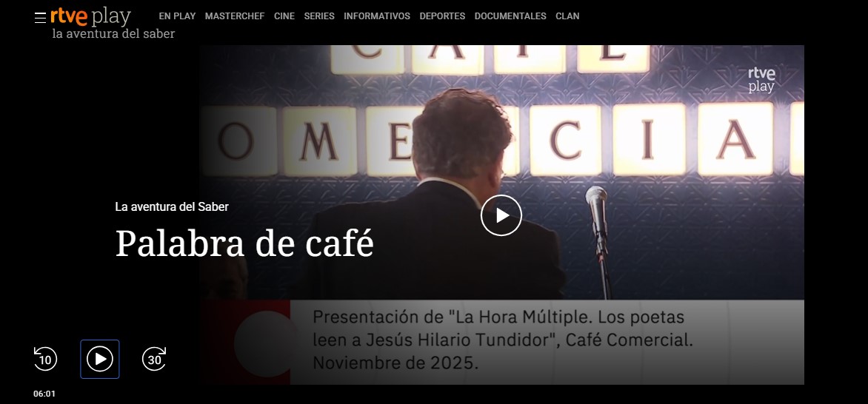The height and width of the screenshot is (404, 868).
Task: Skip forward 30 seconds icon
Action: (155, 359)
